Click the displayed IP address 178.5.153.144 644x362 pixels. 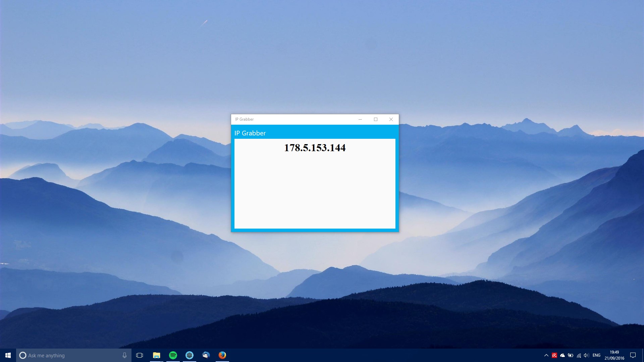coord(315,148)
